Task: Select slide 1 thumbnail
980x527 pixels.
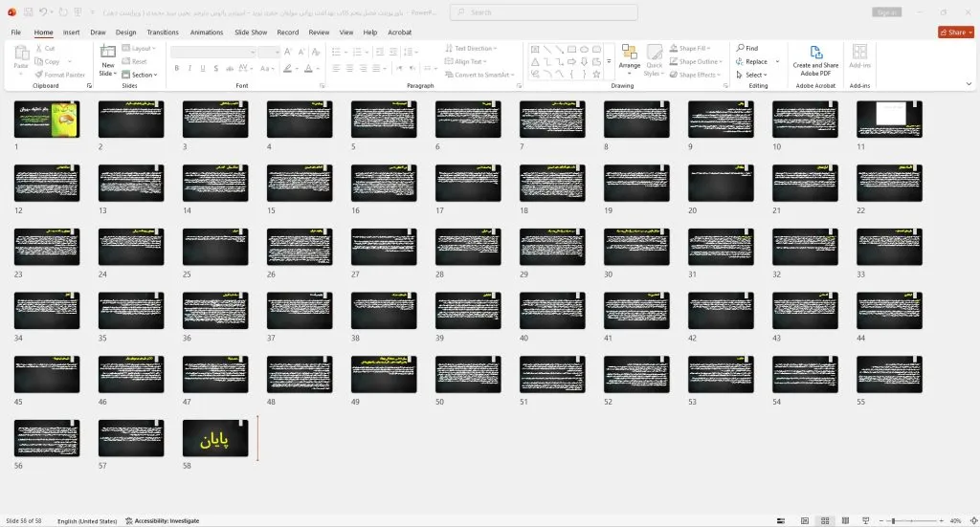Action: pos(47,120)
